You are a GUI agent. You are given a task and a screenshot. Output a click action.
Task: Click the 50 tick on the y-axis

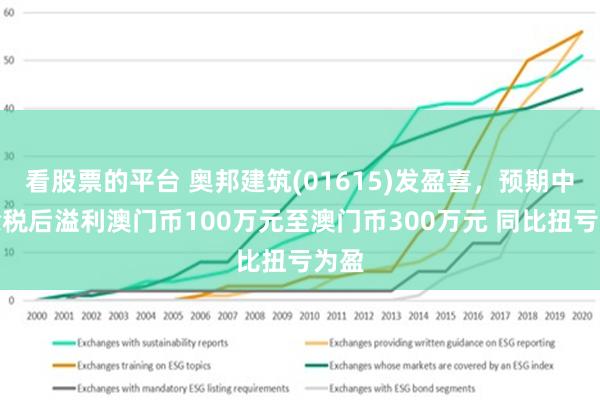point(10,61)
